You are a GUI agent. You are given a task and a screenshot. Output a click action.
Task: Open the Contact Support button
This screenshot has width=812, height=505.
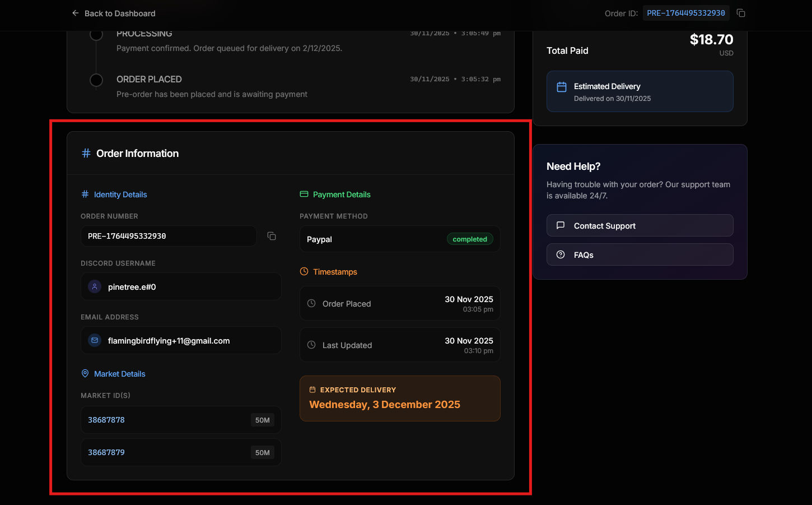(640, 225)
